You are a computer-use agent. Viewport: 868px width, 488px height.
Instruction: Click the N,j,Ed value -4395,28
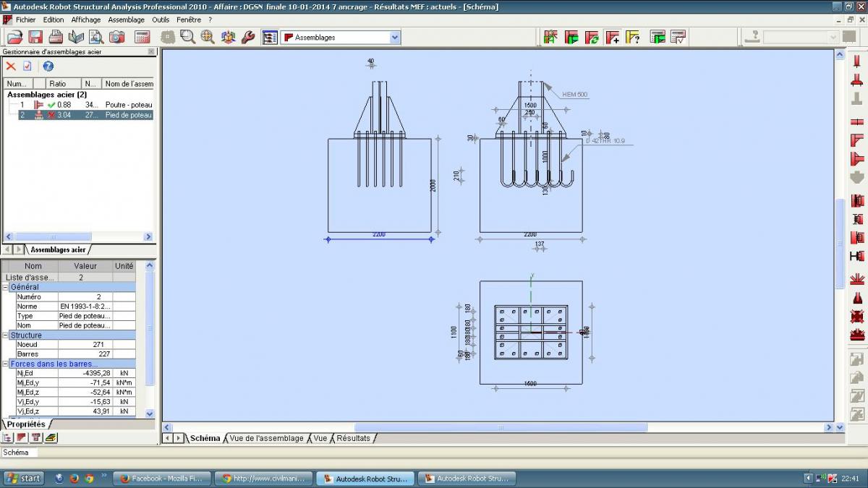click(85, 373)
